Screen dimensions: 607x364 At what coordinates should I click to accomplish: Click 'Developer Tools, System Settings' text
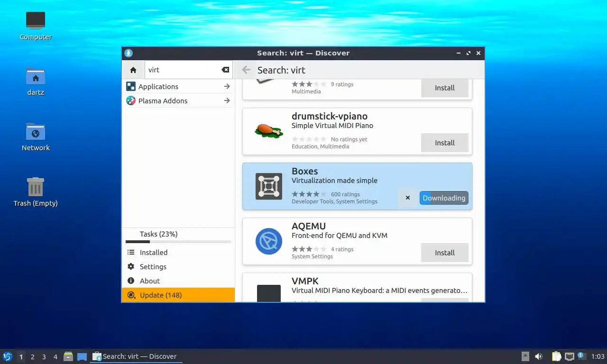click(334, 201)
